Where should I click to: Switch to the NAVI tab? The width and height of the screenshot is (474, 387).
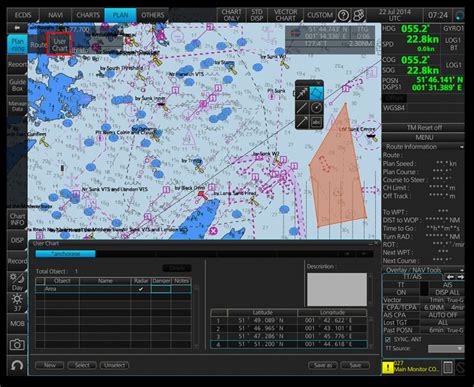(55, 15)
